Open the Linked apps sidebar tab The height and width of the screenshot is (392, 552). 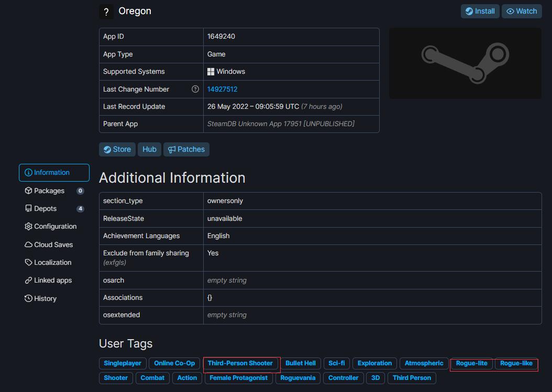pyautogui.click(x=54, y=281)
